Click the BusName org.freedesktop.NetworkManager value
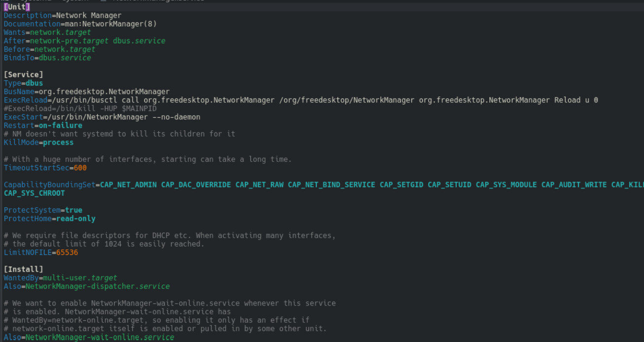Image resolution: width=644 pixels, height=342 pixels. pos(104,92)
